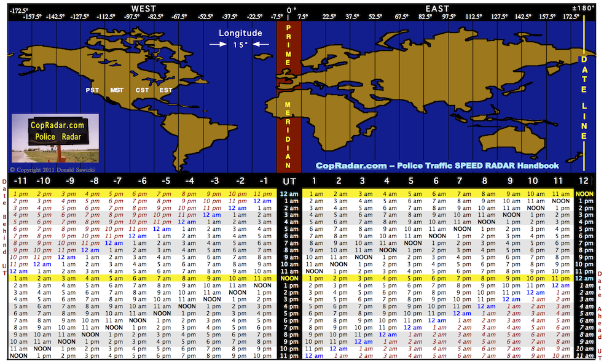Click the NOON cell in column 1
The height and width of the screenshot is (364, 604).
point(315,271)
